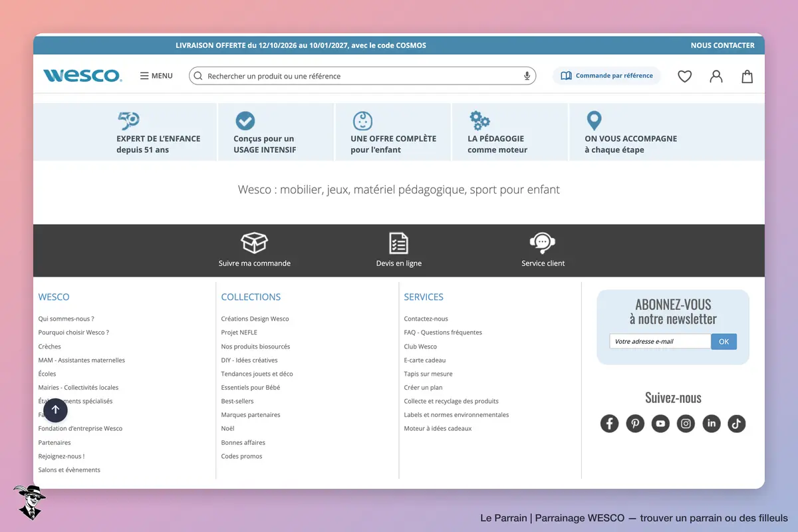Screen dimensions: 798x532
Task: Open Tapis sur mesure link
Action: (428, 374)
